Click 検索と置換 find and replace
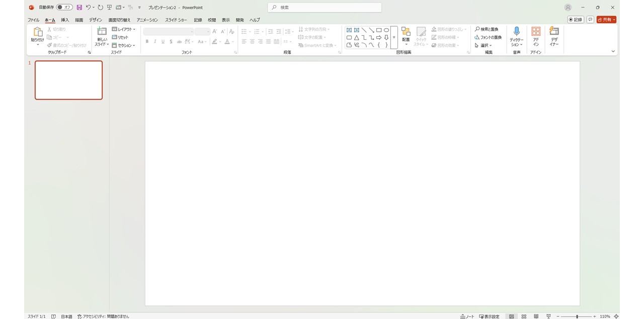Viewport: 644px width, 319px height. click(487, 29)
